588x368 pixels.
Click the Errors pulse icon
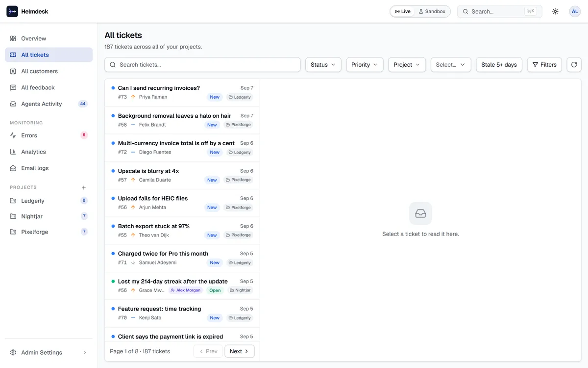(x=13, y=135)
